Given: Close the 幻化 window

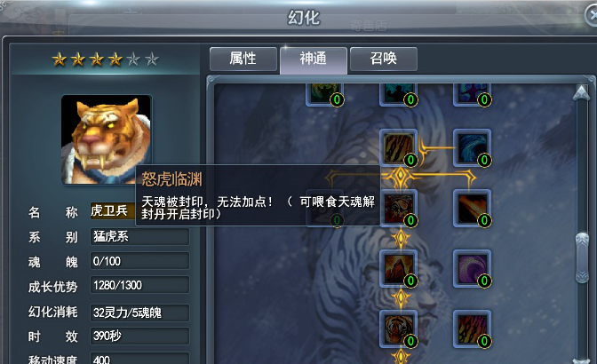Looking at the screenshot, I should click(591, 16).
